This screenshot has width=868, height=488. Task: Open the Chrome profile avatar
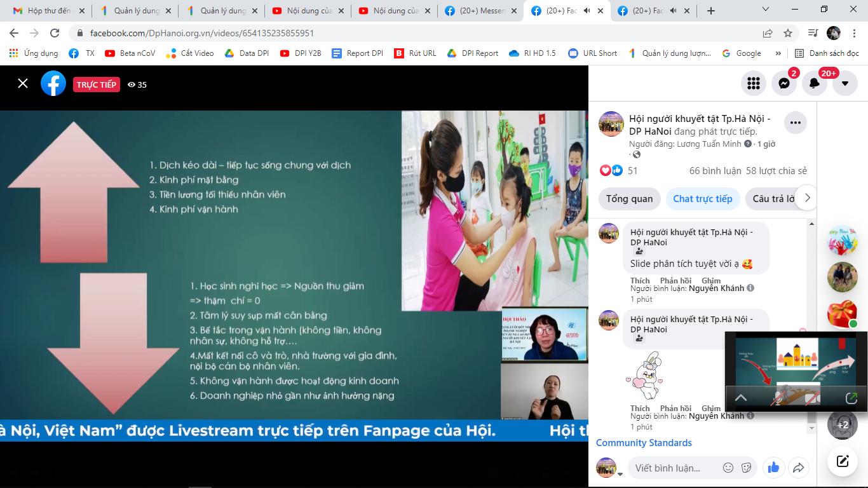click(x=833, y=33)
